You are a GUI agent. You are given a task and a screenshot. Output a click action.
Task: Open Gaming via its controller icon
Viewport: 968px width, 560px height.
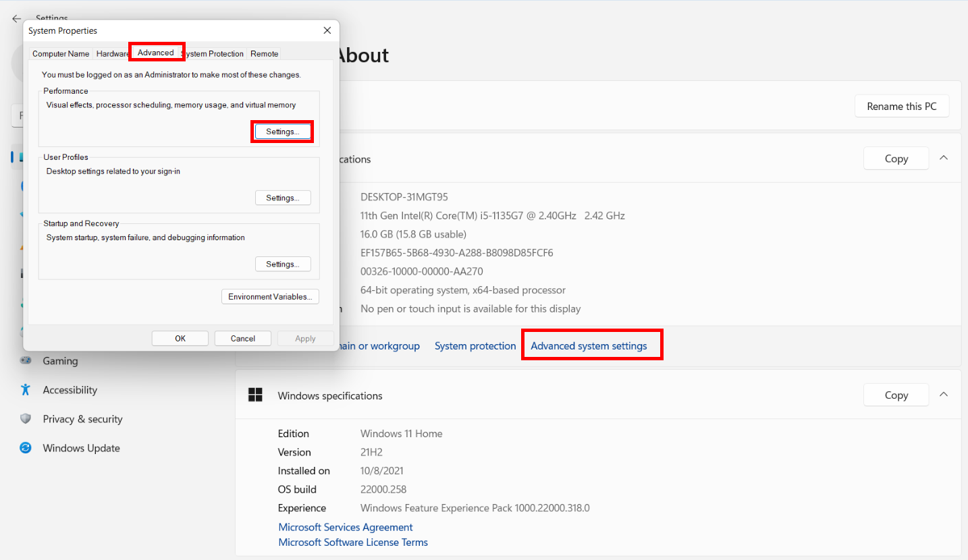tap(26, 361)
